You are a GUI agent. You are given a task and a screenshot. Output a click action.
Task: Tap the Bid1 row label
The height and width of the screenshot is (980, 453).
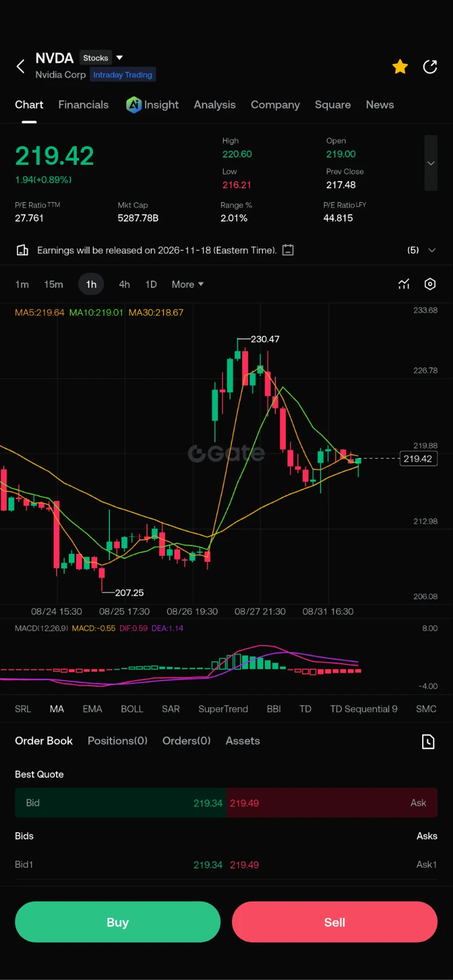click(x=24, y=865)
